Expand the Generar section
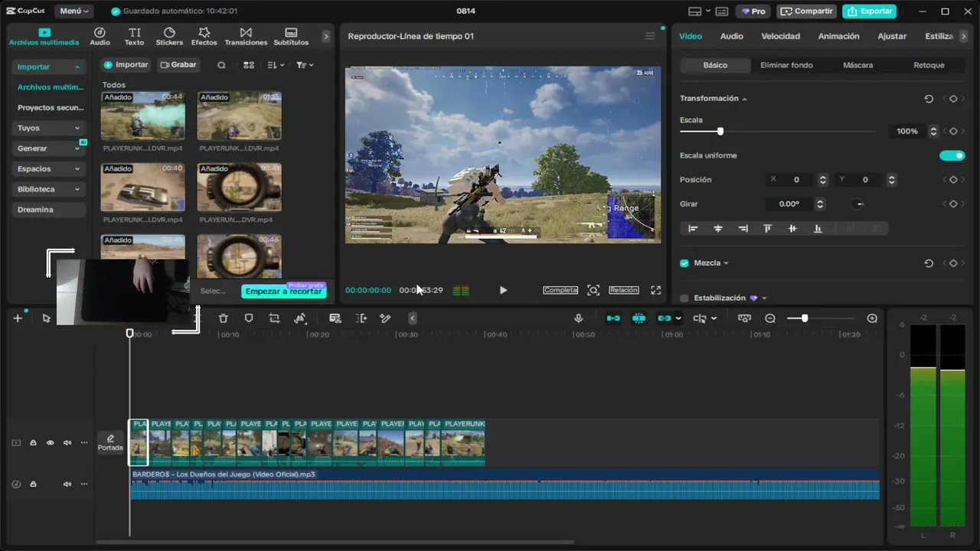Viewport: 980px width, 551px height. 48,148
